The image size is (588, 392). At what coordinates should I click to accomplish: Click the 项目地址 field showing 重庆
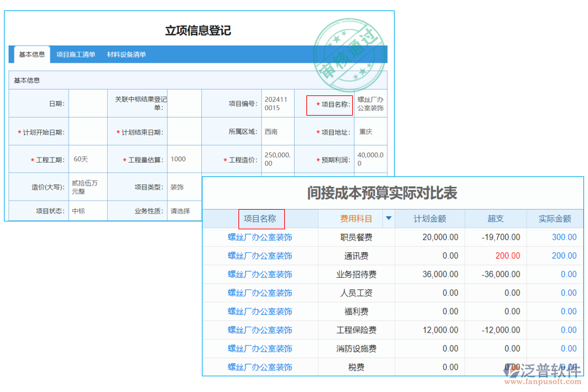coord(371,131)
